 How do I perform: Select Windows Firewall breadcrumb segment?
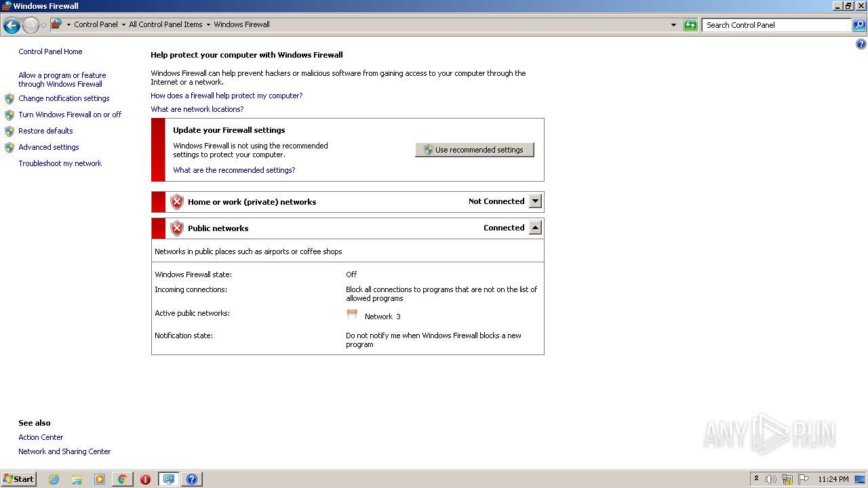241,24
